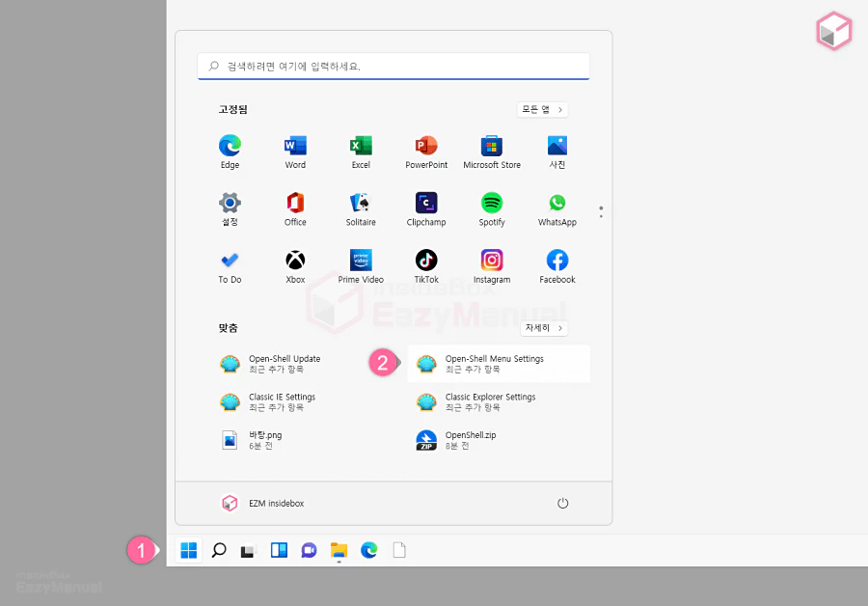Open the power options button
The width and height of the screenshot is (868, 606).
562,503
